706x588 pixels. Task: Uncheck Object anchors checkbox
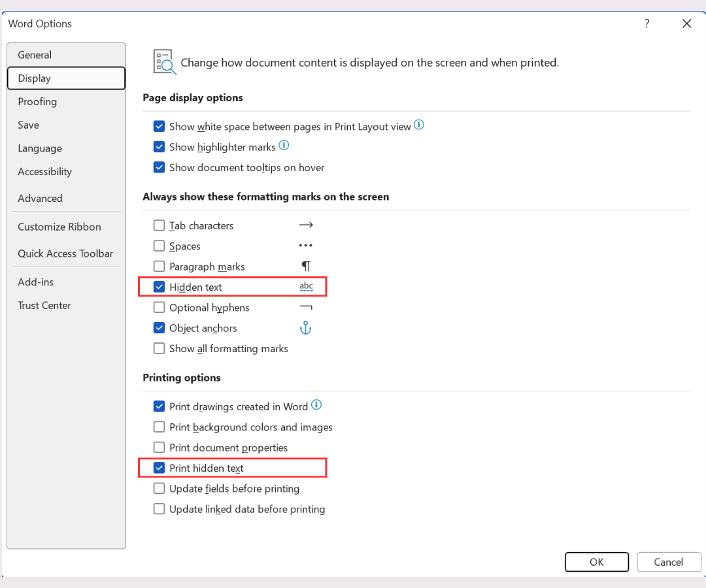tap(159, 328)
